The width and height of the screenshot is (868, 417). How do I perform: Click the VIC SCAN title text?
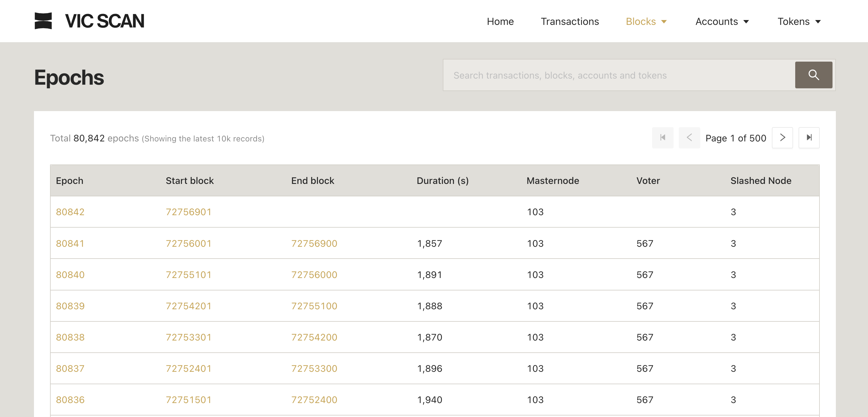click(104, 21)
